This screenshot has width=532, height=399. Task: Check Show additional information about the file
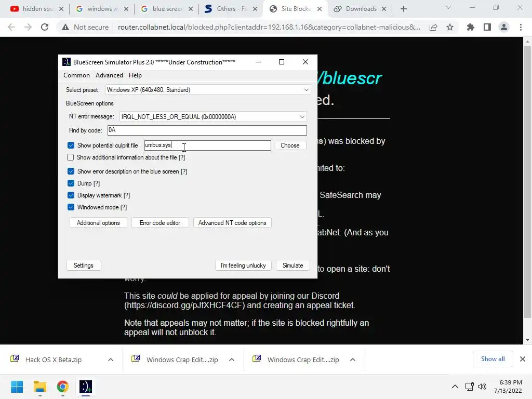(70, 157)
